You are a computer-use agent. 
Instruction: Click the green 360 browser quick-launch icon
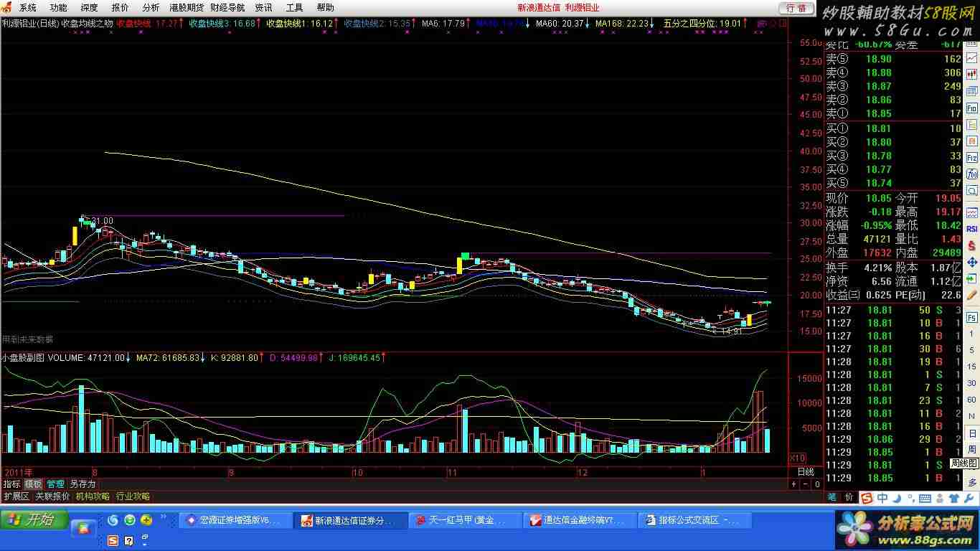[129, 520]
